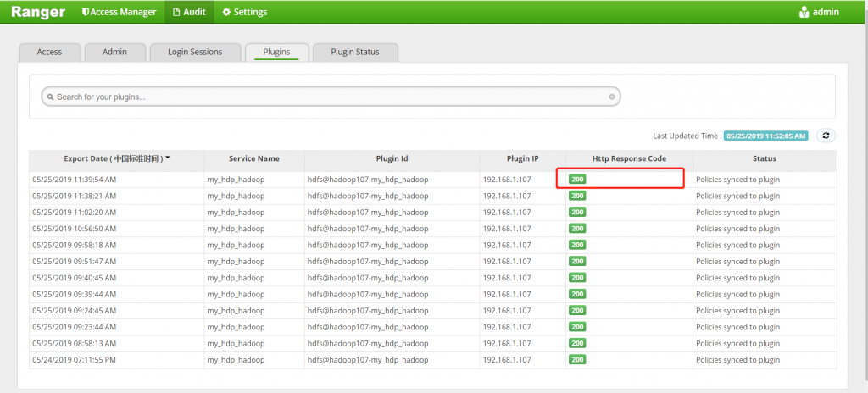The height and width of the screenshot is (393, 868).
Task: Click 200 badge in 08:58:13 AM row
Action: tap(577, 343)
